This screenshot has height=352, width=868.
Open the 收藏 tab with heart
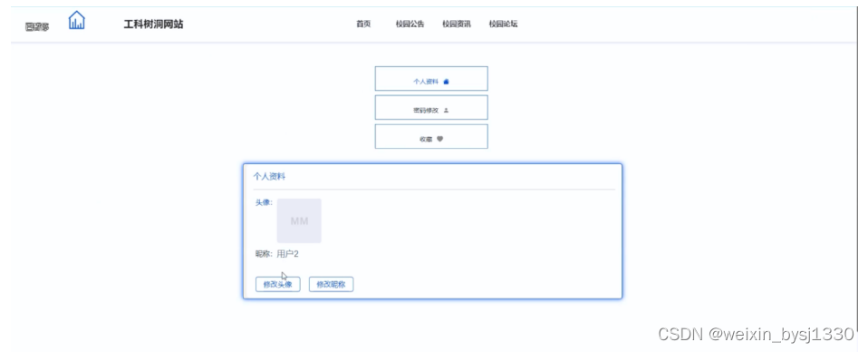pyautogui.click(x=431, y=136)
